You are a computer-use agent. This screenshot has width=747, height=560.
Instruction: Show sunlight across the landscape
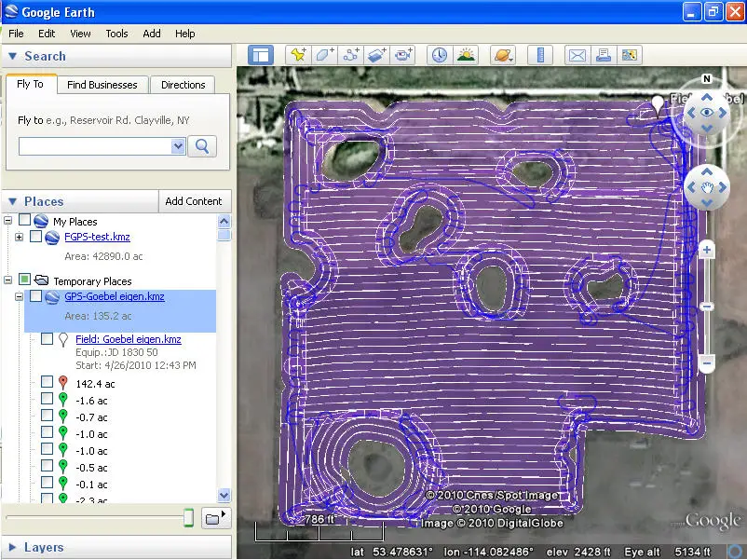point(466,55)
